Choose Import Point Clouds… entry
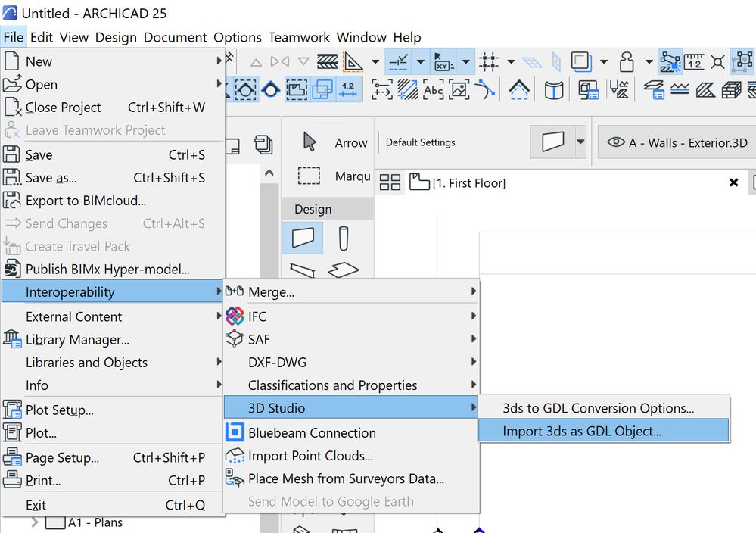The image size is (756, 533). click(x=351, y=455)
